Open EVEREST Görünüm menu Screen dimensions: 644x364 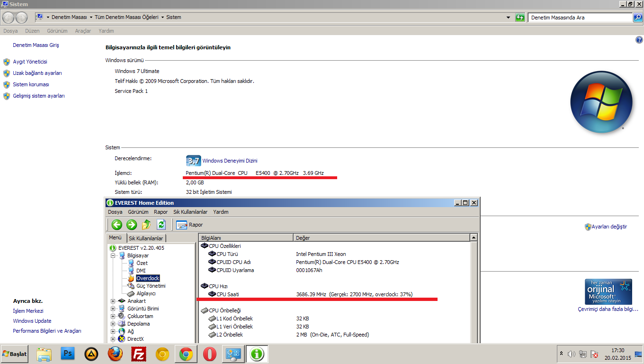[138, 212]
